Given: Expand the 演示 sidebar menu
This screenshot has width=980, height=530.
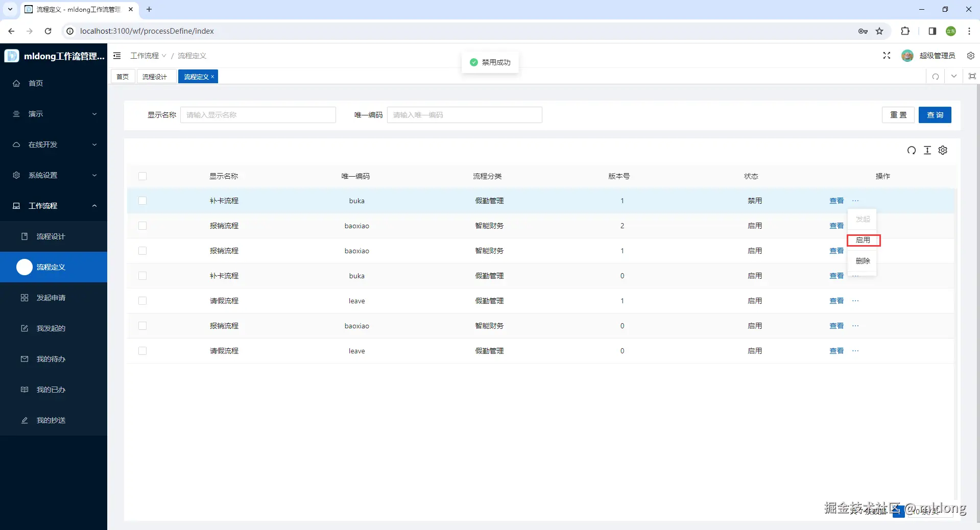Looking at the screenshot, I should point(54,114).
